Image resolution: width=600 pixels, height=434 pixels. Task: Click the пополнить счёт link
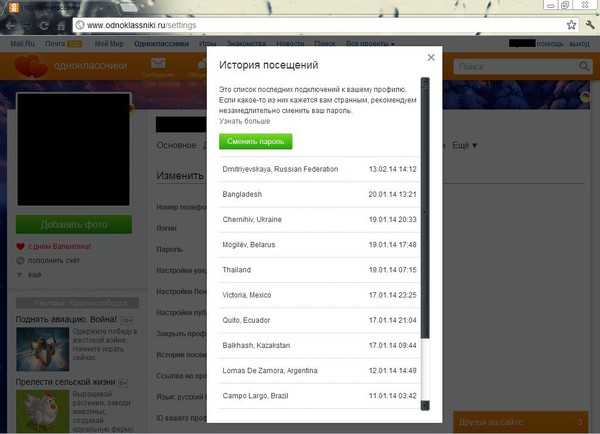point(53,261)
